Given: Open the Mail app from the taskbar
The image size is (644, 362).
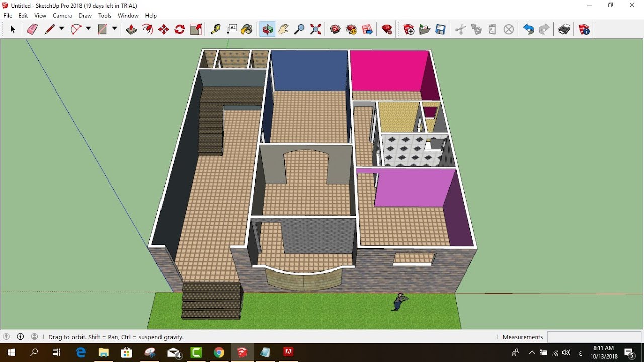Looking at the screenshot, I should click(174, 352).
